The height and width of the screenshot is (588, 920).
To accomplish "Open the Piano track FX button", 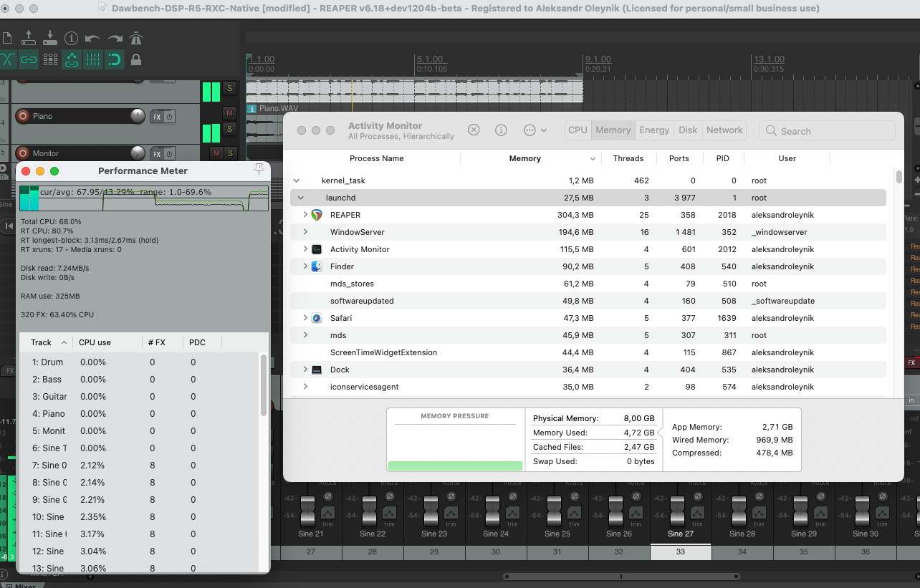I will point(157,116).
